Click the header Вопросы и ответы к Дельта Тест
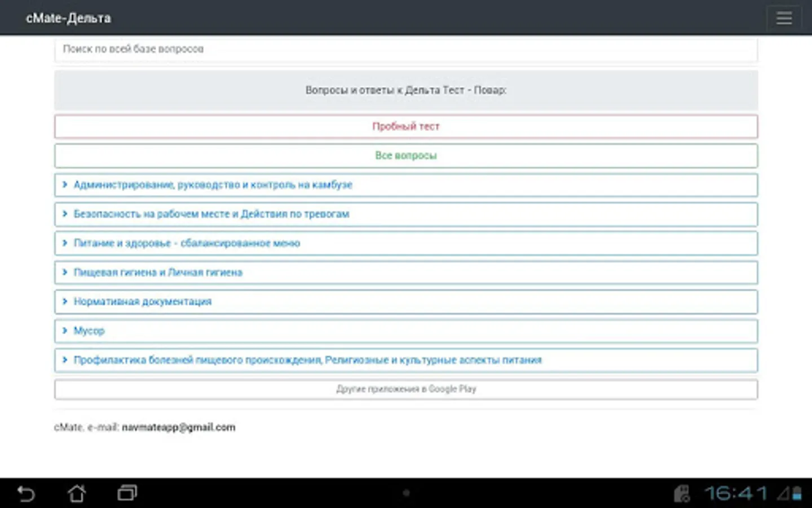This screenshot has height=508, width=812. pyautogui.click(x=406, y=90)
